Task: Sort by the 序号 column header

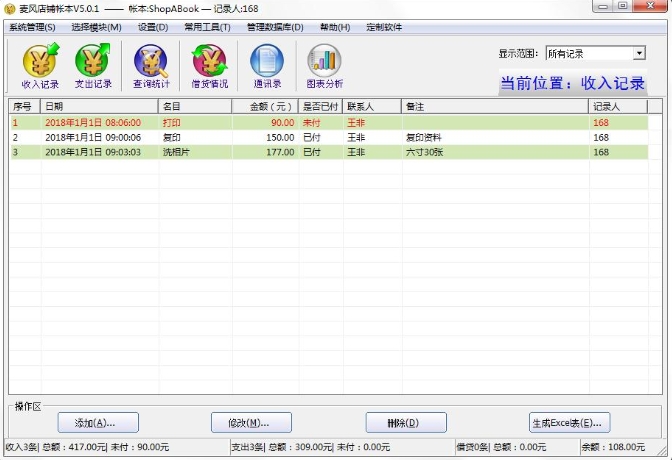Action: (x=24, y=106)
